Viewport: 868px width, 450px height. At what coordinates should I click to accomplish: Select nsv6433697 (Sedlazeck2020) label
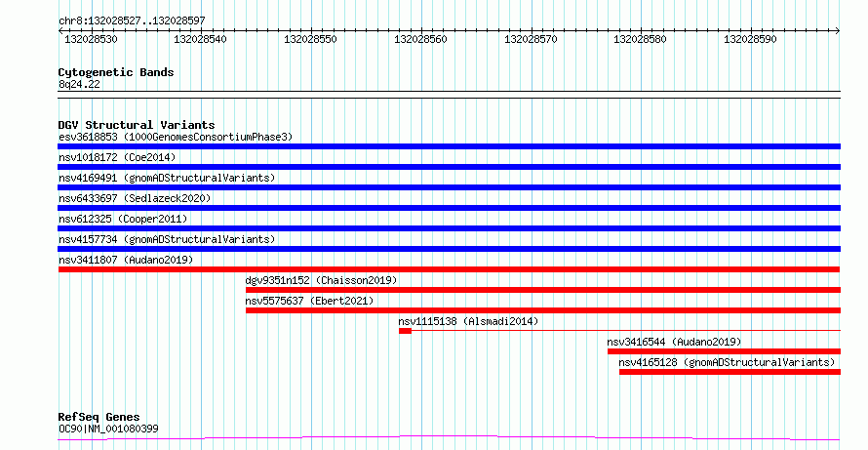click(135, 198)
